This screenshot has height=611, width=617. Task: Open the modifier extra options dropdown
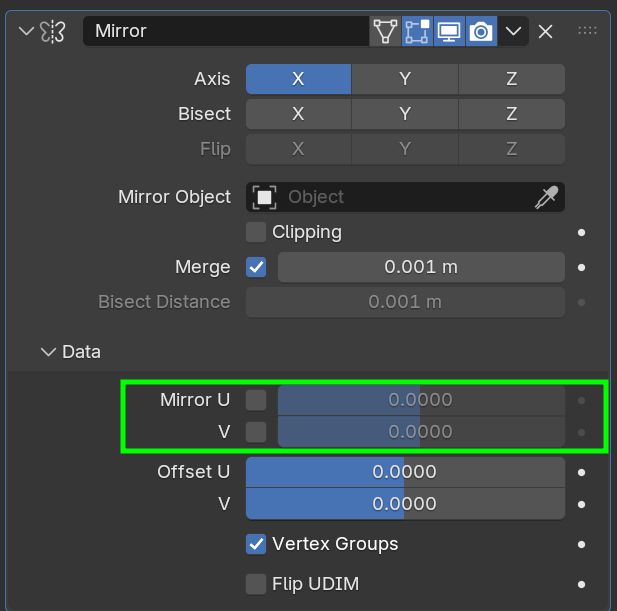coord(514,31)
